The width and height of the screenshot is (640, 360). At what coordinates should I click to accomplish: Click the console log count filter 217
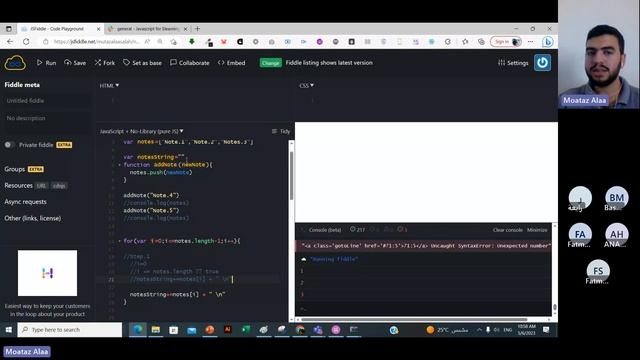pos(357,229)
